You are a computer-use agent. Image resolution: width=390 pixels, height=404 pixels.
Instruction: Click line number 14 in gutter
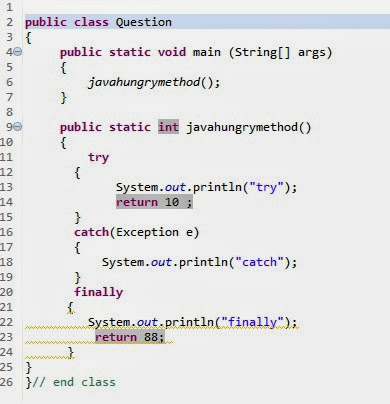pos(6,202)
